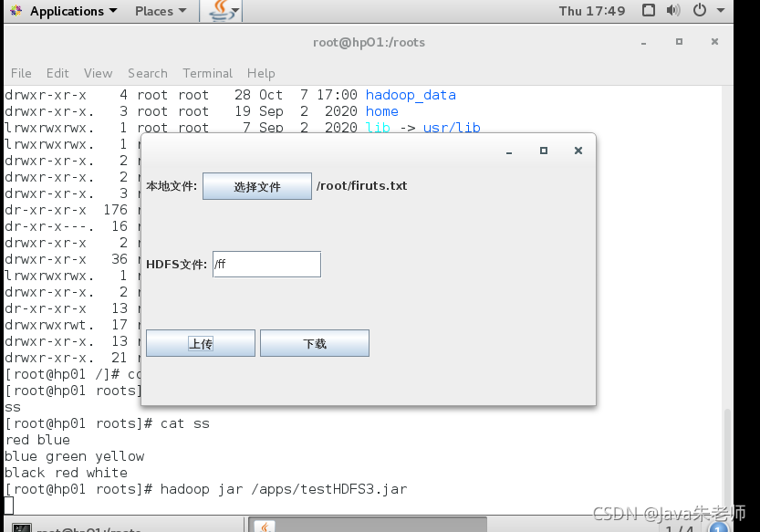The width and height of the screenshot is (760, 532).
Task: Focus the HDFS文件 path input field
Action: (266, 265)
